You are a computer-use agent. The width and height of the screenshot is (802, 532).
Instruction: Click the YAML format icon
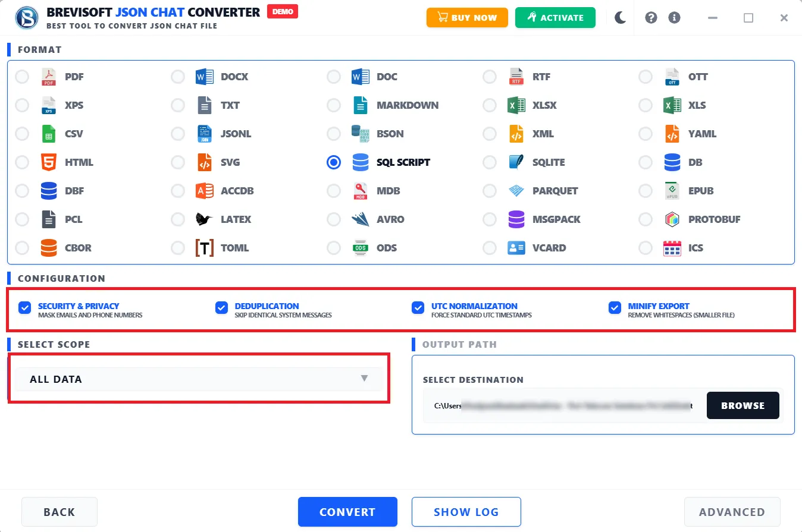click(x=672, y=134)
